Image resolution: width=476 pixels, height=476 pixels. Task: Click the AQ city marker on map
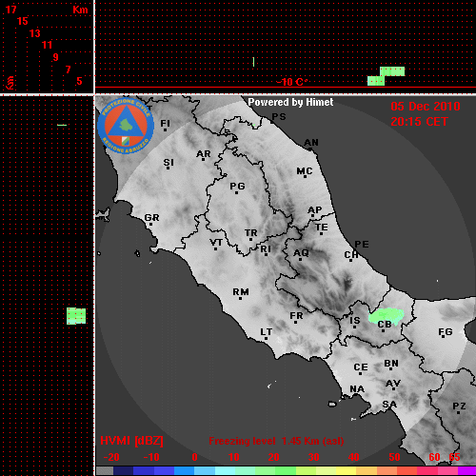click(300, 259)
